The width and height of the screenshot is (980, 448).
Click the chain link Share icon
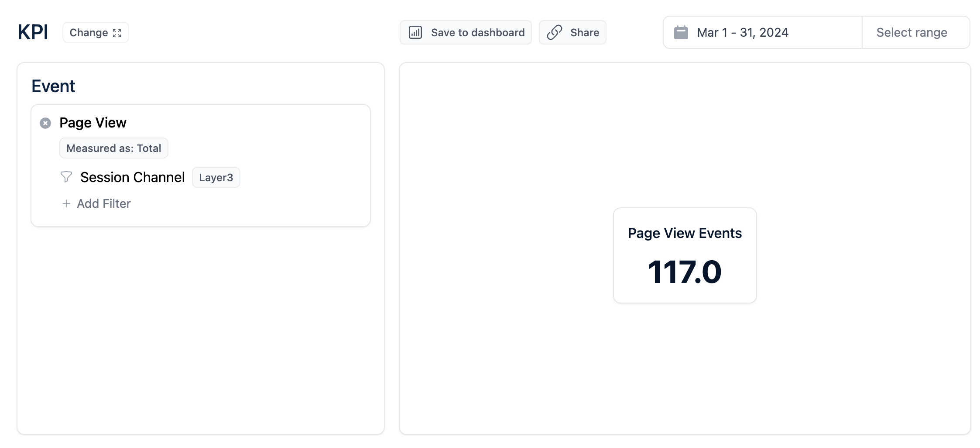click(554, 33)
